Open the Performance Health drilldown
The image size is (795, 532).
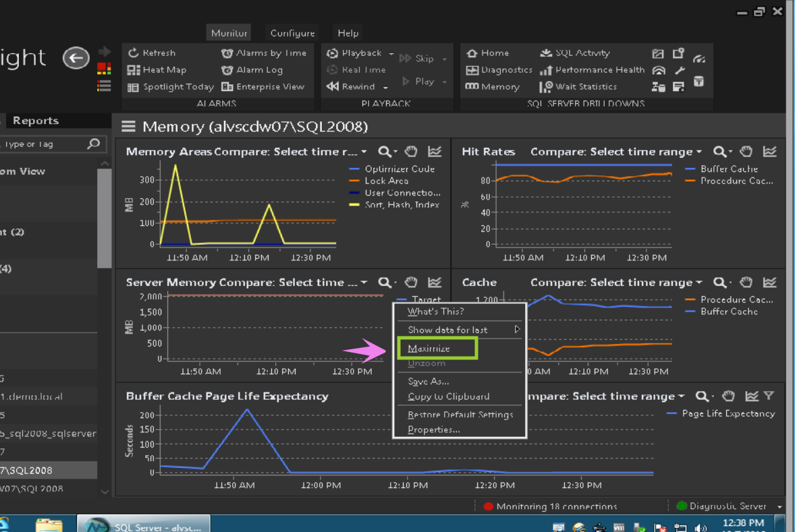pos(592,70)
